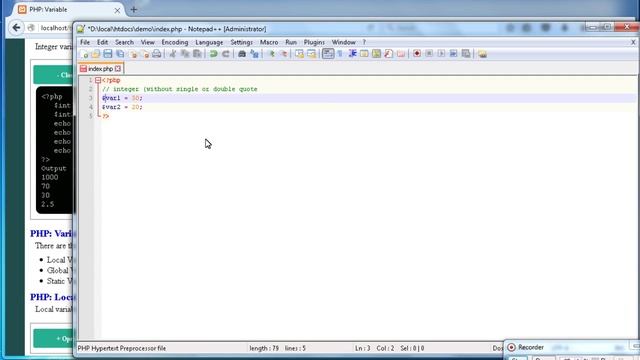Open the Language menu

coord(209,42)
